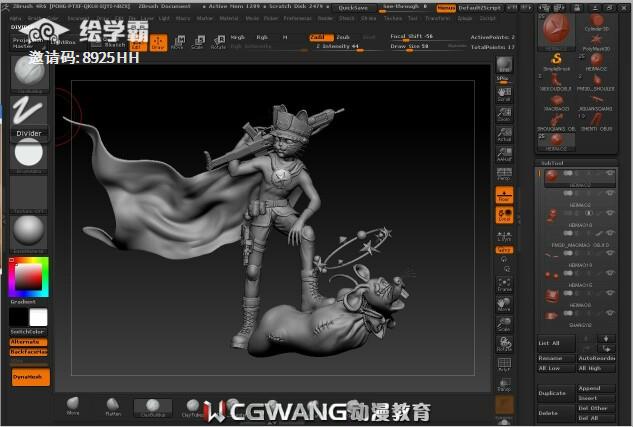Click the Move view icon on right shelf
Viewport: 633px width, 427px height.
click(x=504, y=304)
